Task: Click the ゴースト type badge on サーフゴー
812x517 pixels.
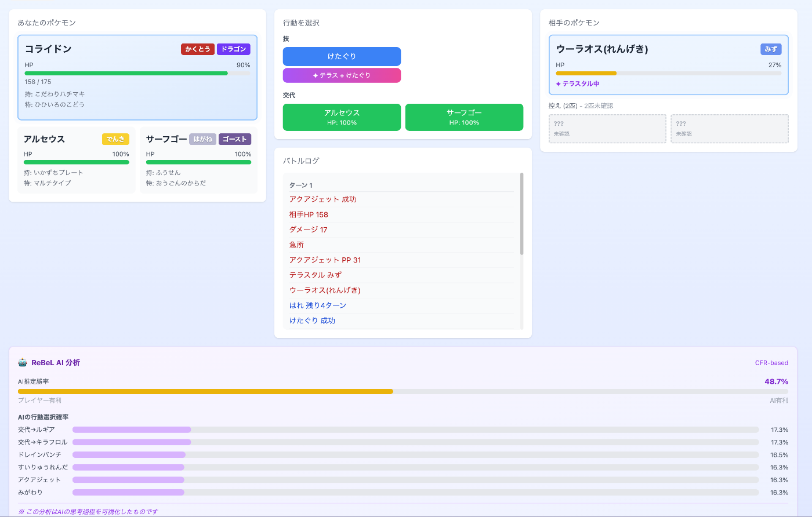Action: tap(235, 139)
